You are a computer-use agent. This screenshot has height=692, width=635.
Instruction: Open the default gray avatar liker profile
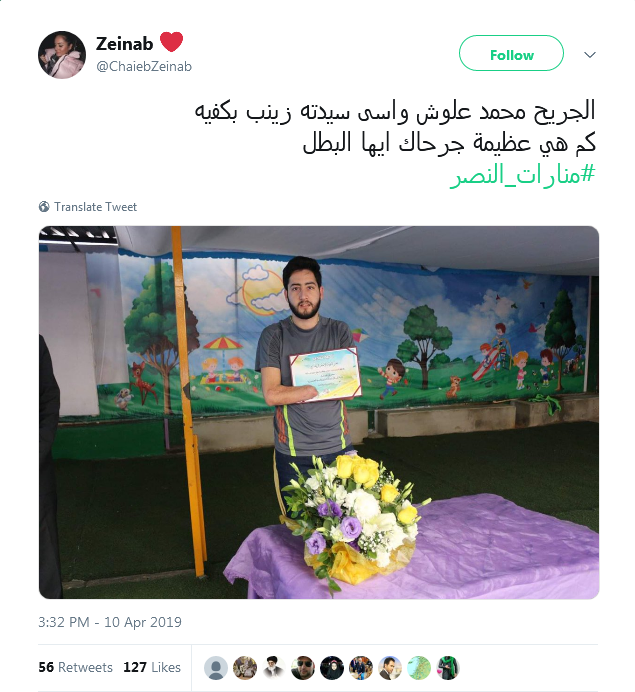(216, 667)
